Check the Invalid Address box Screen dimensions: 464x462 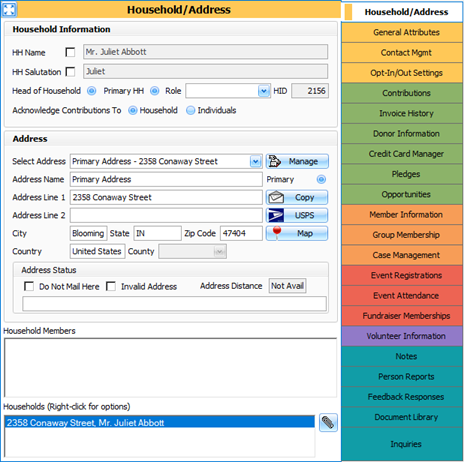(x=111, y=286)
